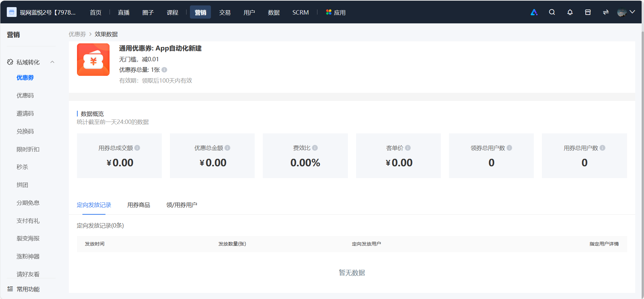Open 限时折扣 in the sidebar
This screenshot has height=299, width=644.
pyautogui.click(x=28, y=149)
